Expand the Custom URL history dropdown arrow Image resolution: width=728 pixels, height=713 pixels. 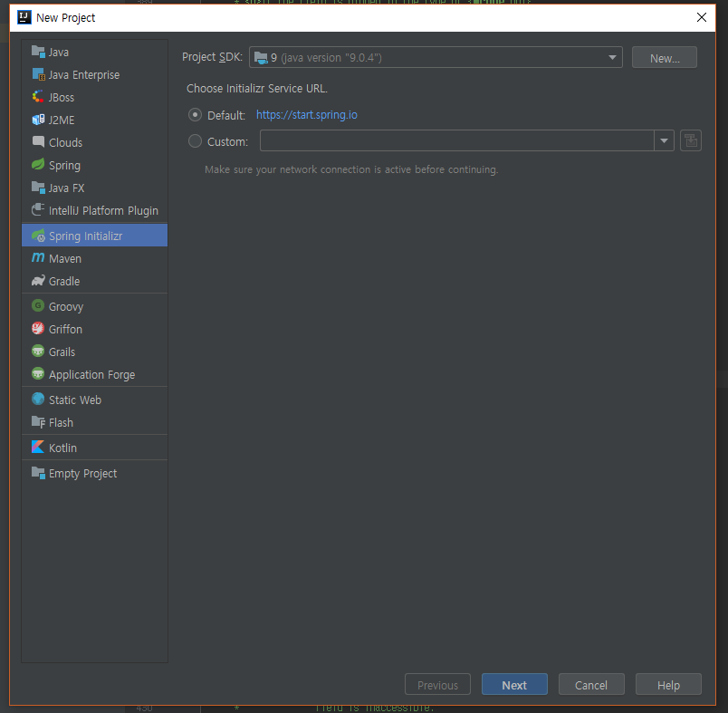(664, 140)
